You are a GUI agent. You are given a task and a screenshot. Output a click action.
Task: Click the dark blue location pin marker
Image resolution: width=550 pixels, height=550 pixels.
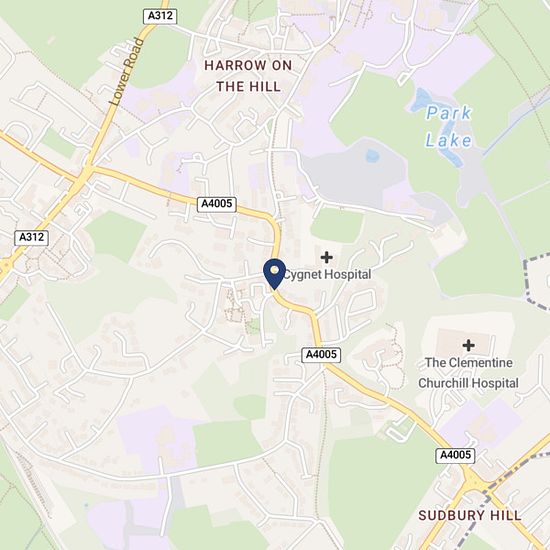pyautogui.click(x=275, y=274)
